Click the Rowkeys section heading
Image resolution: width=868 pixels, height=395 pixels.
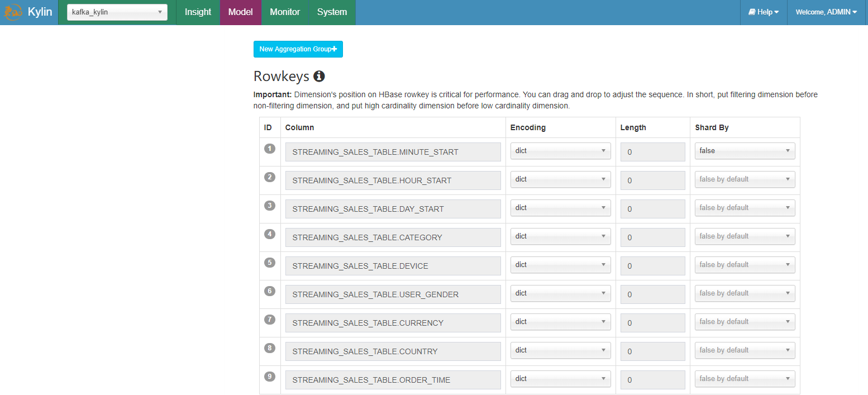[x=282, y=77]
